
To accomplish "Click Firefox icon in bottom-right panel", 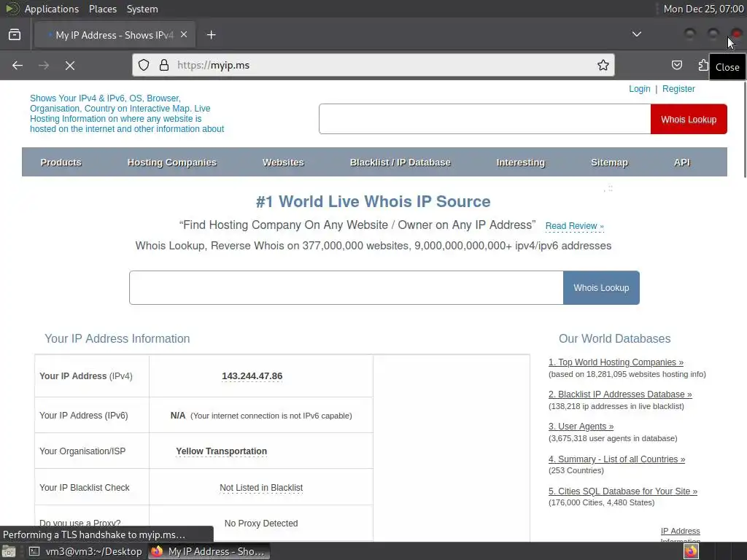I will (x=691, y=551).
